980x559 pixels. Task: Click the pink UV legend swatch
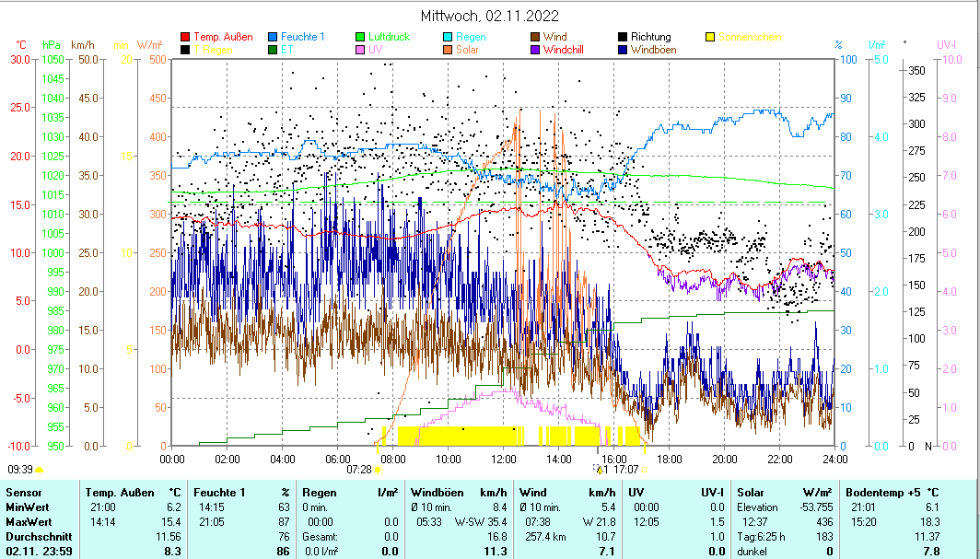coord(360,50)
